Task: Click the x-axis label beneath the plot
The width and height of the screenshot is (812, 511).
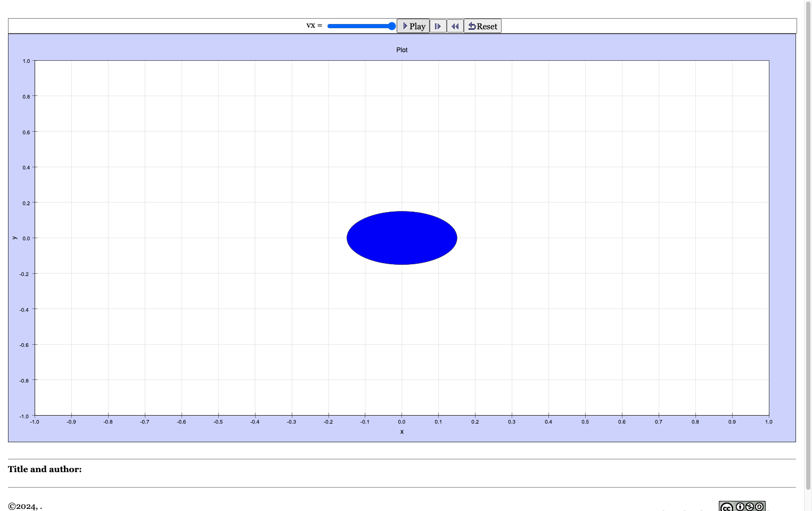Action: [x=402, y=432]
